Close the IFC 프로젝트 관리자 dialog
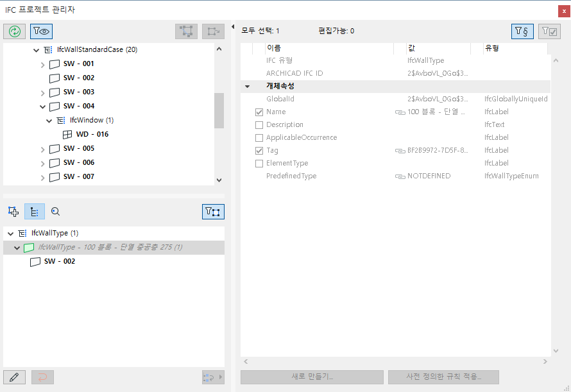Image resolution: width=571 pixels, height=392 pixels. tap(564, 11)
